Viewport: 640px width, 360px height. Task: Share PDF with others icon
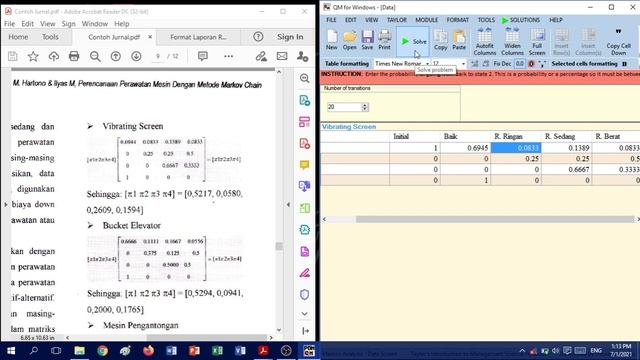(x=302, y=56)
